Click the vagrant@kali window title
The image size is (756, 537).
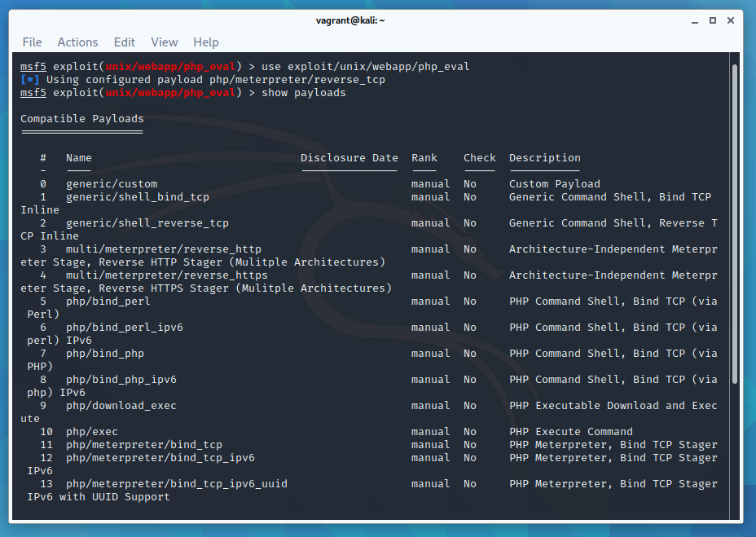click(x=350, y=20)
